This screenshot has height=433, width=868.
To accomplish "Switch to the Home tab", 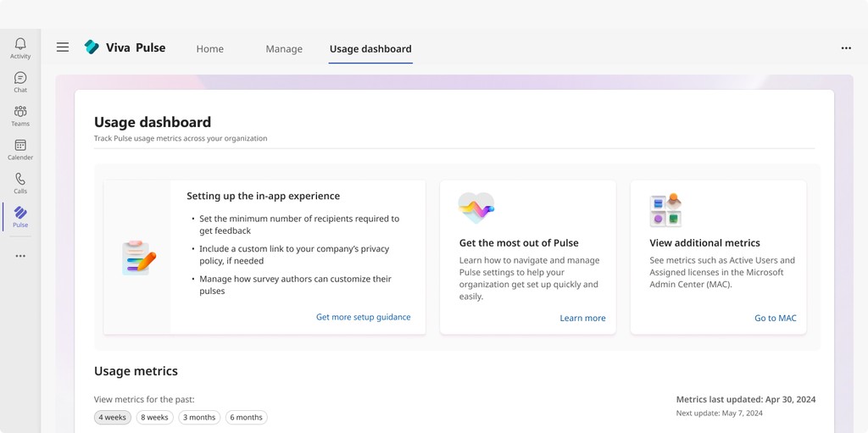I will [x=210, y=49].
